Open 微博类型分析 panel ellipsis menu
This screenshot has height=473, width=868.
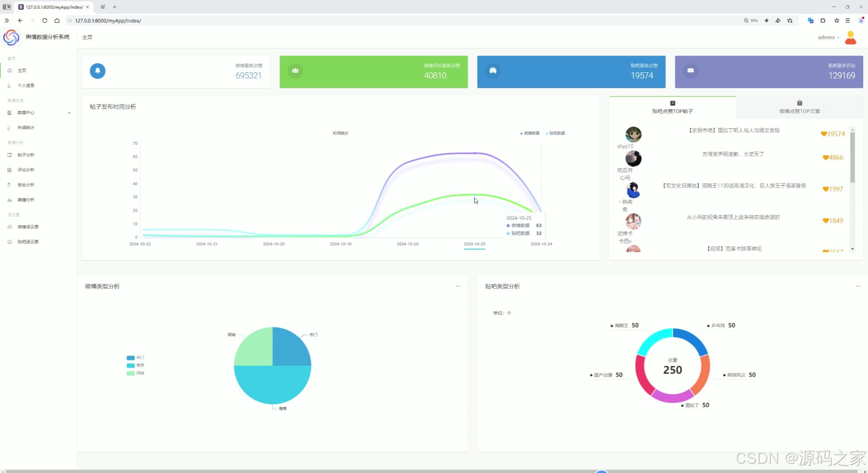[458, 286]
